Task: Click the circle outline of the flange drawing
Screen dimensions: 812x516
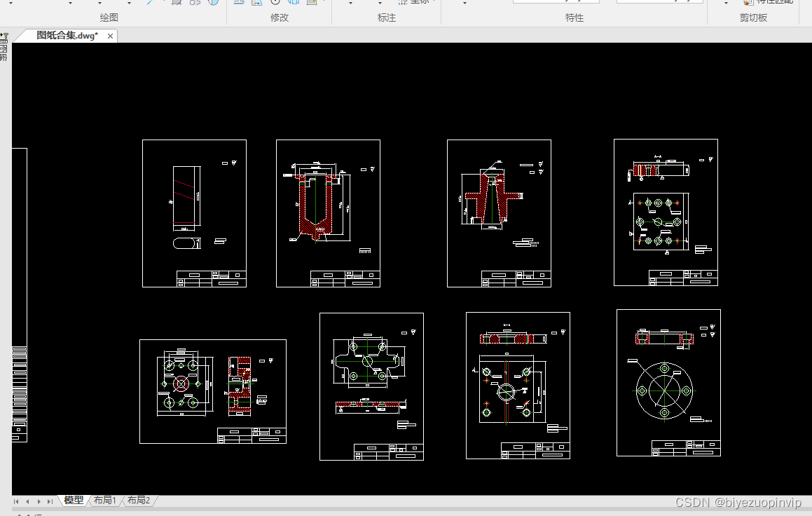Action: click(x=664, y=391)
